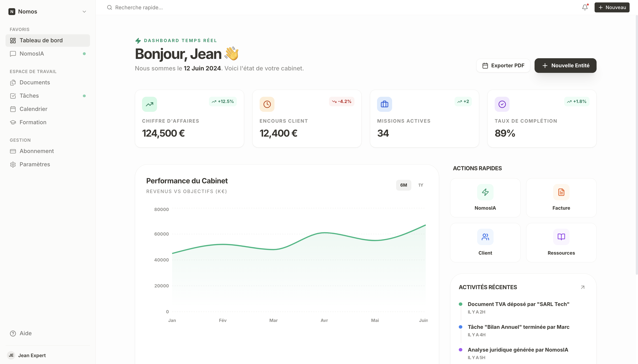
Task: Click the Client people icon
Action: point(485,237)
